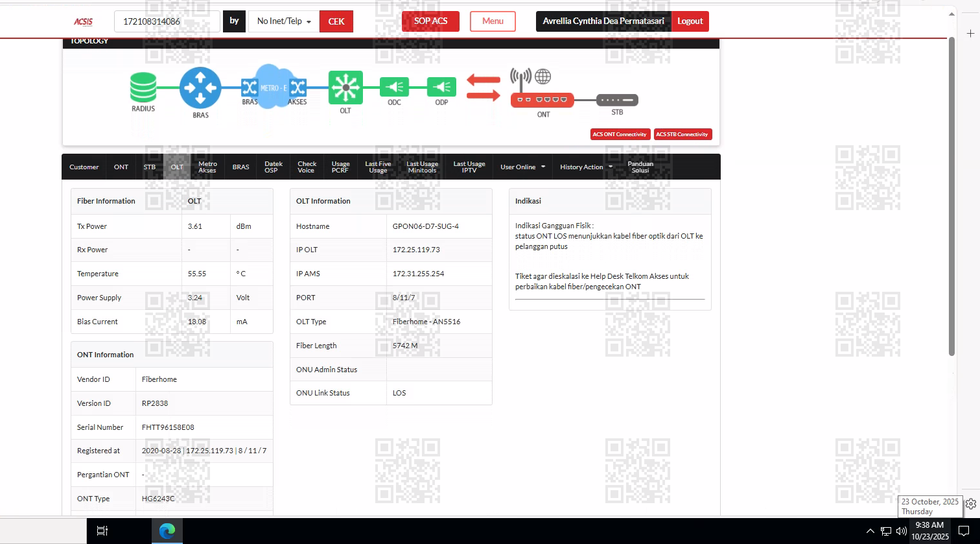Open the Panduan Solusi tab
Viewport: 980px width, 544px height.
click(640, 167)
